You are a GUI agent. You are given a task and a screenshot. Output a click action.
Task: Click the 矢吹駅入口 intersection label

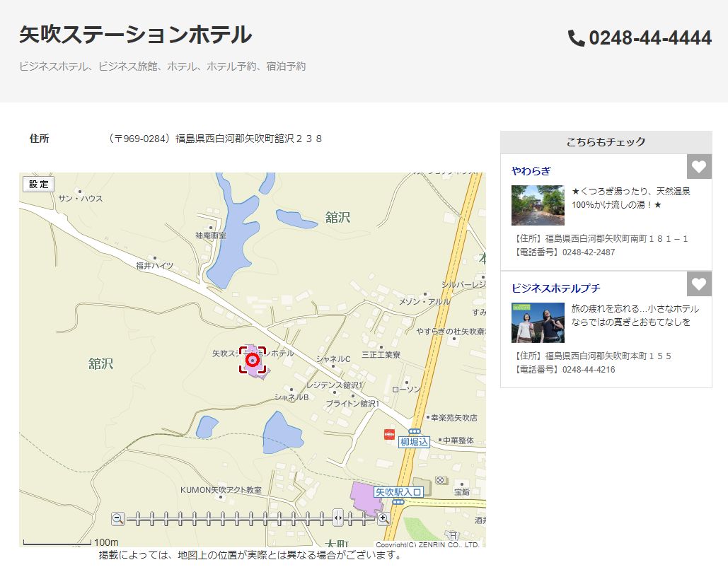point(398,493)
